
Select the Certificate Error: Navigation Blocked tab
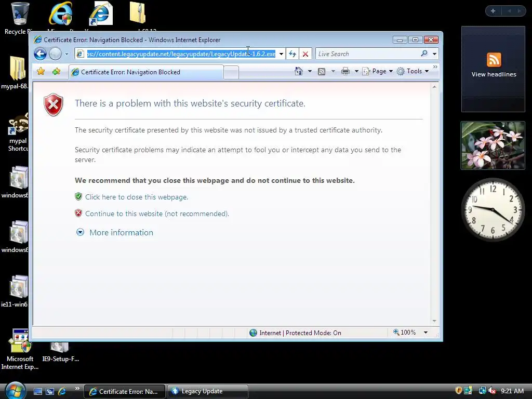pyautogui.click(x=146, y=72)
